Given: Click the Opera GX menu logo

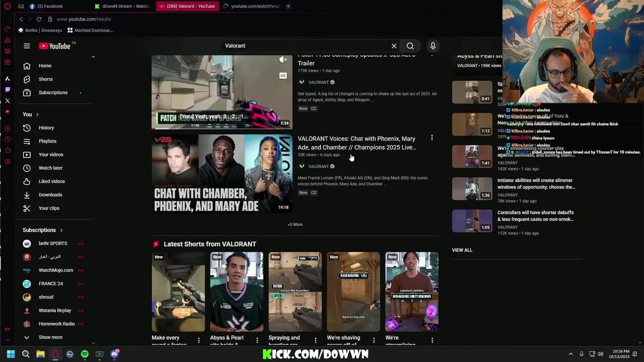Looking at the screenshot, I should [7, 6].
